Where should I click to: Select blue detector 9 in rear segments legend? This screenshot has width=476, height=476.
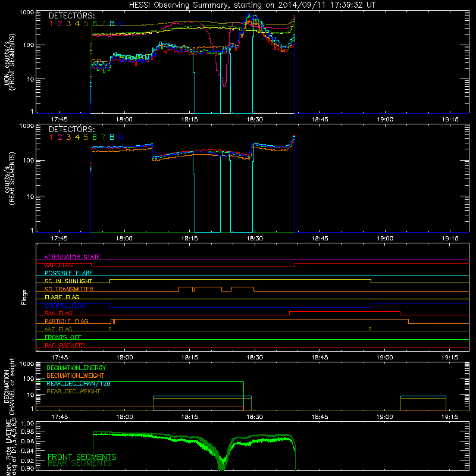121,137
